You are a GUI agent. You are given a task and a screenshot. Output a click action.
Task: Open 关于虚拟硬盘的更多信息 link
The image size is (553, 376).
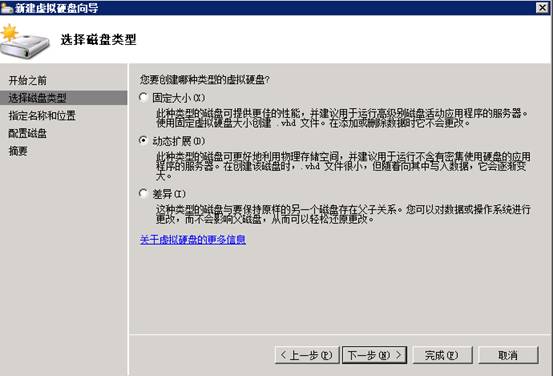193,240
